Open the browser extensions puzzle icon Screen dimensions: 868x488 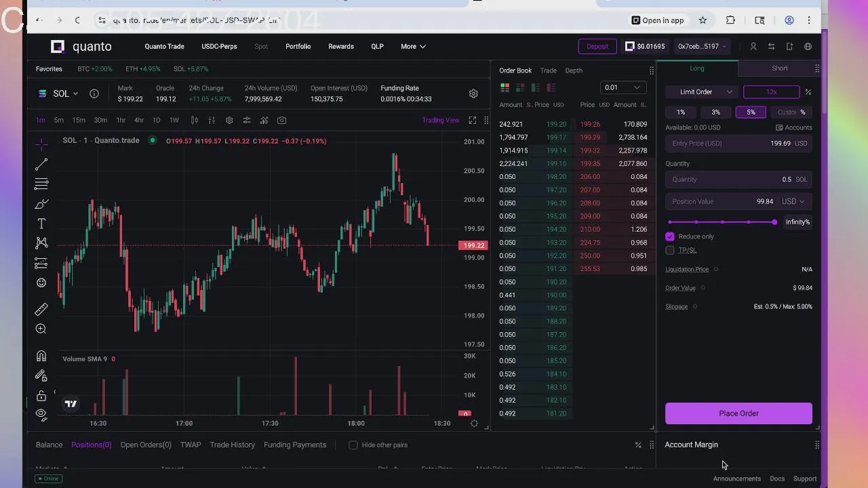click(x=730, y=20)
